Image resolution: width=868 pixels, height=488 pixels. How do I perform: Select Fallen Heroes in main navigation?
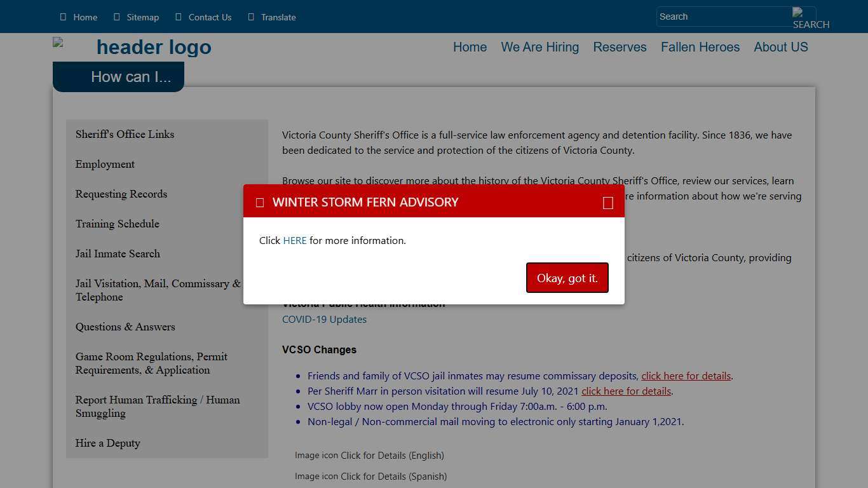(700, 47)
